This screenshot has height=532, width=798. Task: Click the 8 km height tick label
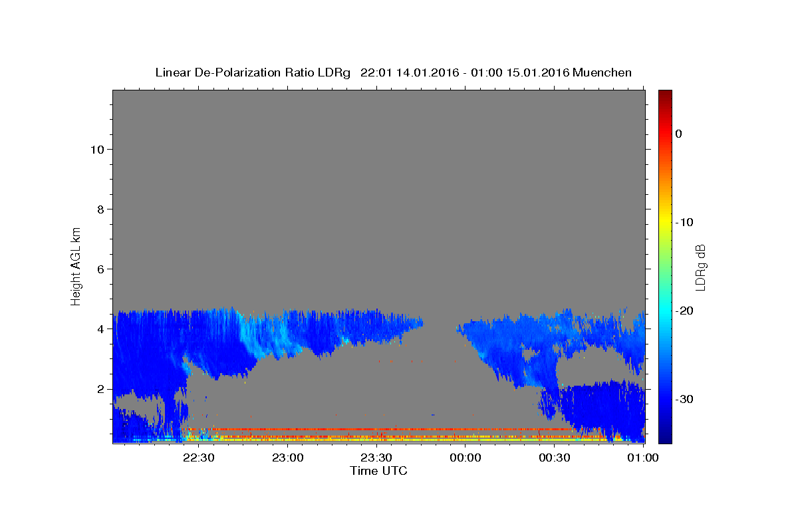[100, 209]
